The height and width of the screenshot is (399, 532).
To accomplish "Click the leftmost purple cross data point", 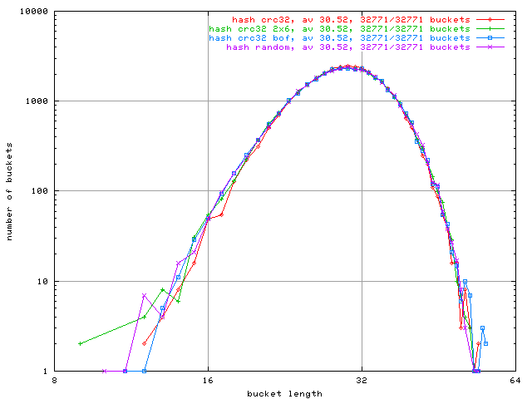I will pos(104,372).
